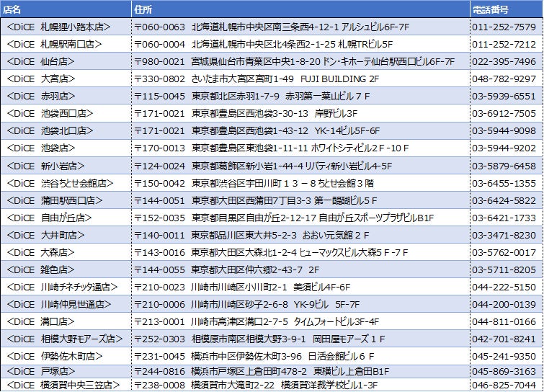Click the store name cell DiCE 札幌駅南口店

(x=66, y=44)
